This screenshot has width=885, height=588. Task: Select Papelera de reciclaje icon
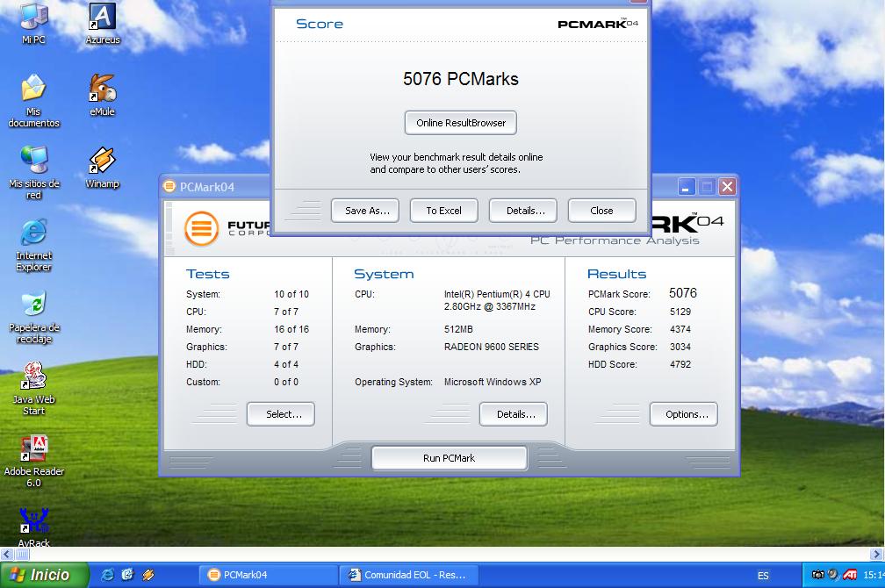[x=33, y=317]
